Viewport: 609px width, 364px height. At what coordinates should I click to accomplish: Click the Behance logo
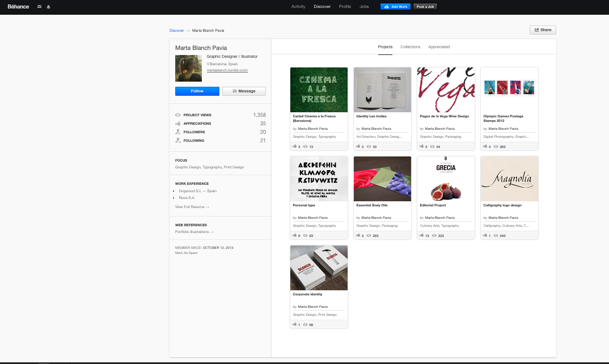pos(18,7)
